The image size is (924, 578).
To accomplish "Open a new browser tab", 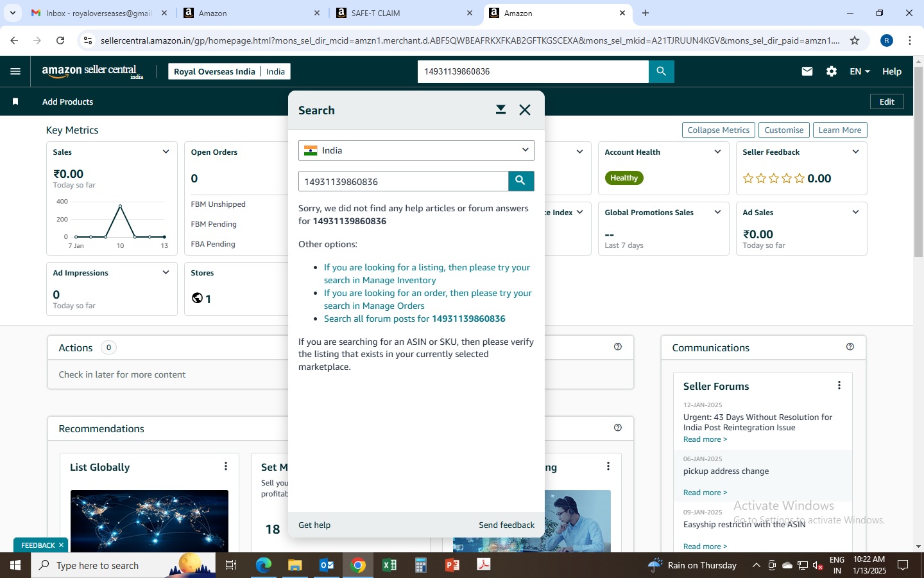I will tap(646, 13).
